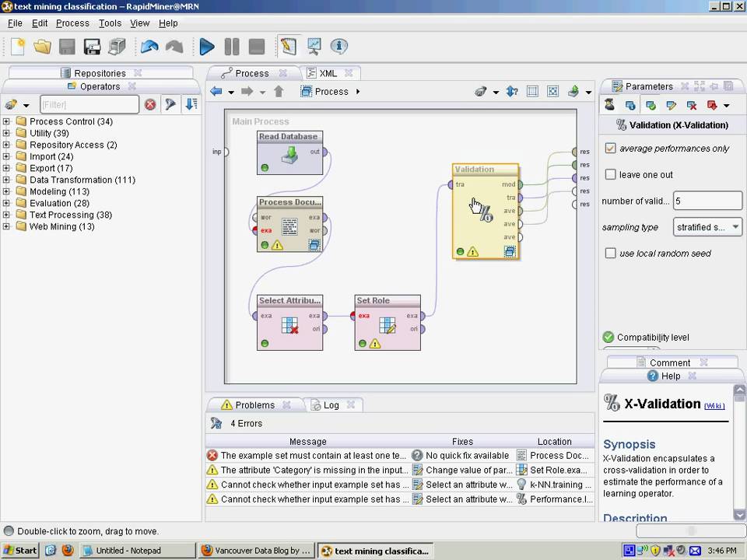Expand the Modeling (113) folder
This screenshot has width=747, height=560.
[x=6, y=191]
